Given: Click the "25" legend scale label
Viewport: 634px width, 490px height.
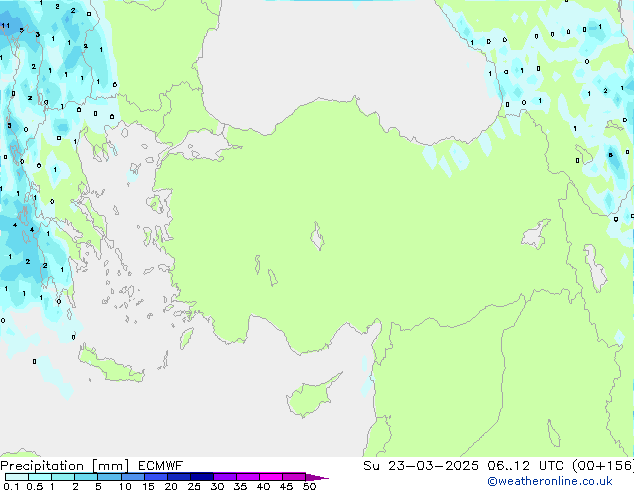Looking at the screenshot, I should click(194, 486).
